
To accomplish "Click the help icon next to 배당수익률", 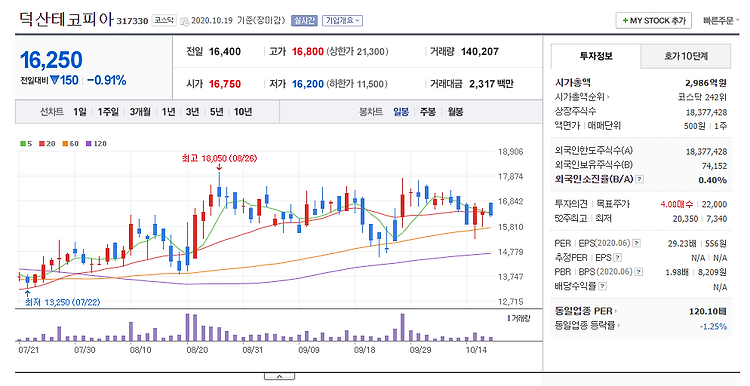I will 603,287.
